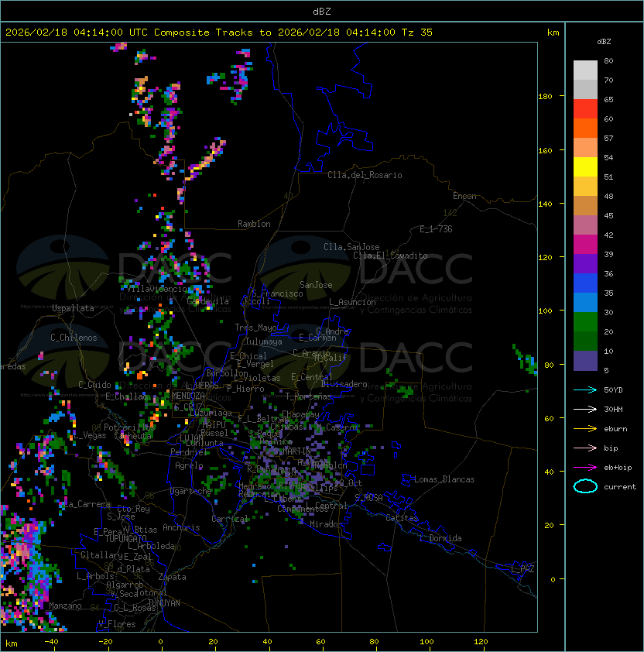The image size is (644, 652).
Task: Click the 'L_PAZ' place label
Action: coord(522,569)
